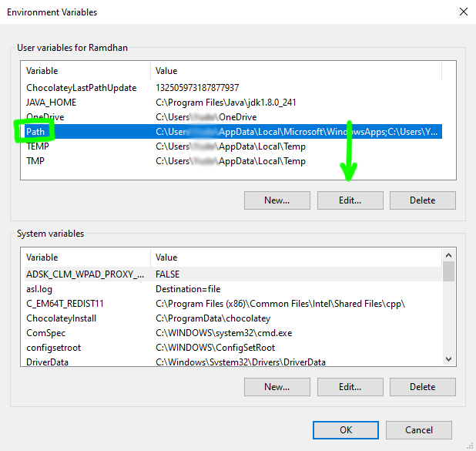This screenshot has width=476, height=451.
Task: Select the configsetroot system variable
Action: (x=233, y=348)
